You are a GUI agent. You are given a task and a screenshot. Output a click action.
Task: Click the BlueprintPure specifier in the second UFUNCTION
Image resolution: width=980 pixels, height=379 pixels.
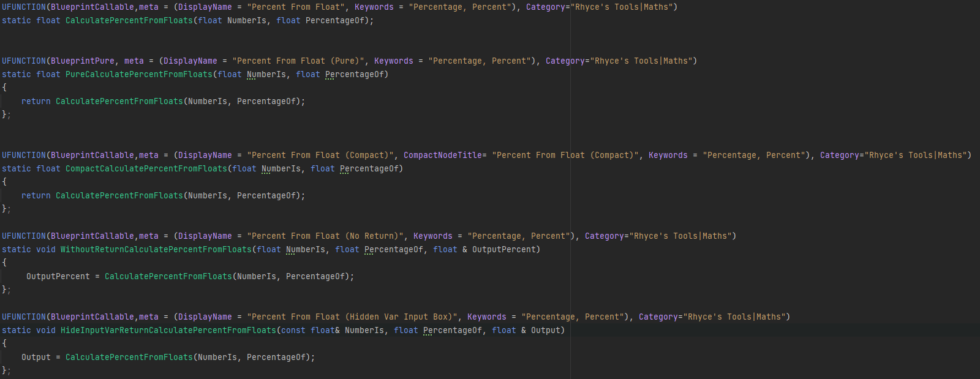click(83, 61)
